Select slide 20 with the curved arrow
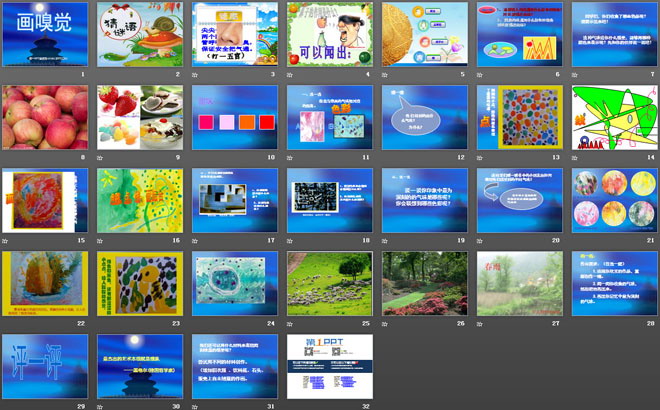The image size is (660, 410). click(520, 200)
